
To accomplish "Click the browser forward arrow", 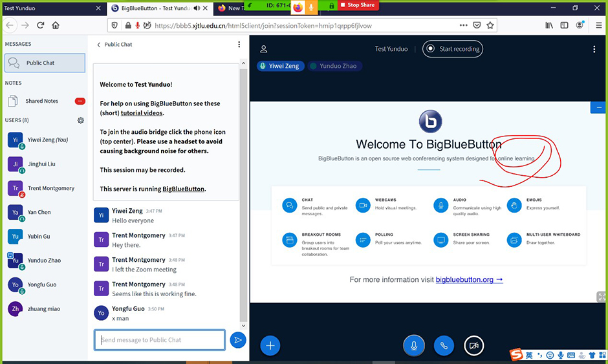I will (25, 25).
